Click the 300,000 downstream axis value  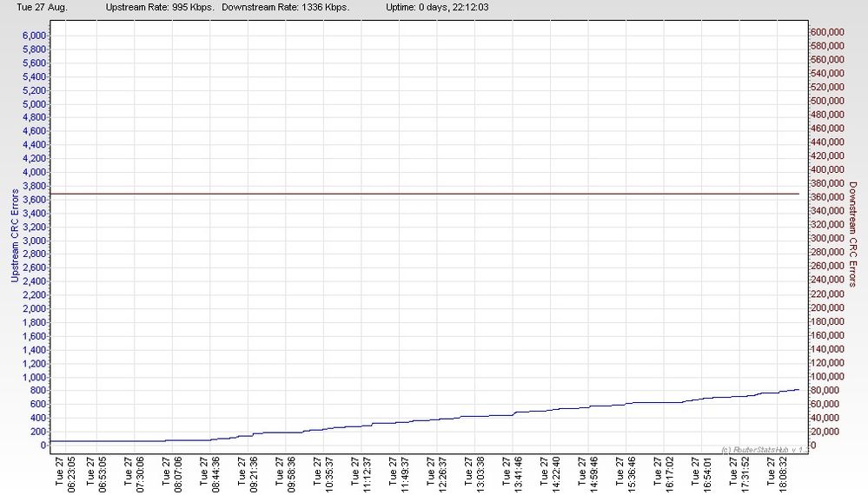tap(827, 238)
